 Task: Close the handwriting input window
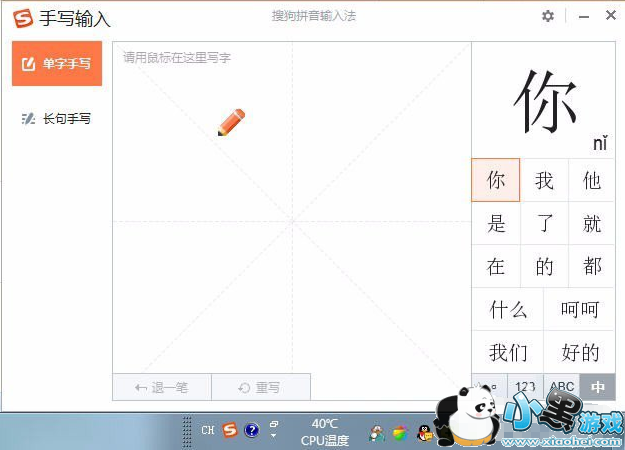point(611,16)
